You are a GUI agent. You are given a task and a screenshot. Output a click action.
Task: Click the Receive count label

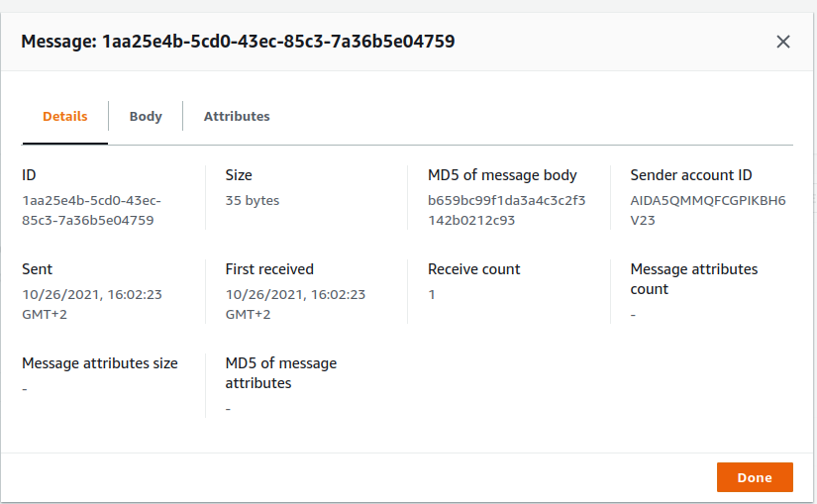(473, 269)
